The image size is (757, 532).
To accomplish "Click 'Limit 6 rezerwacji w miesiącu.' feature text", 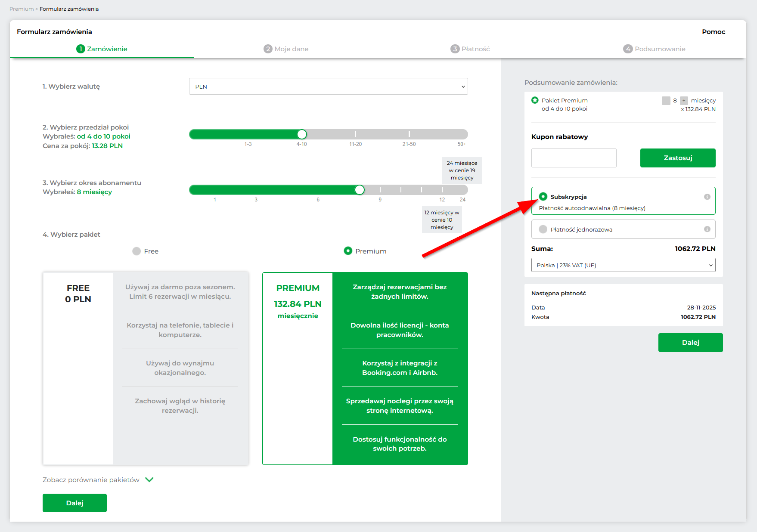I will point(180,297).
